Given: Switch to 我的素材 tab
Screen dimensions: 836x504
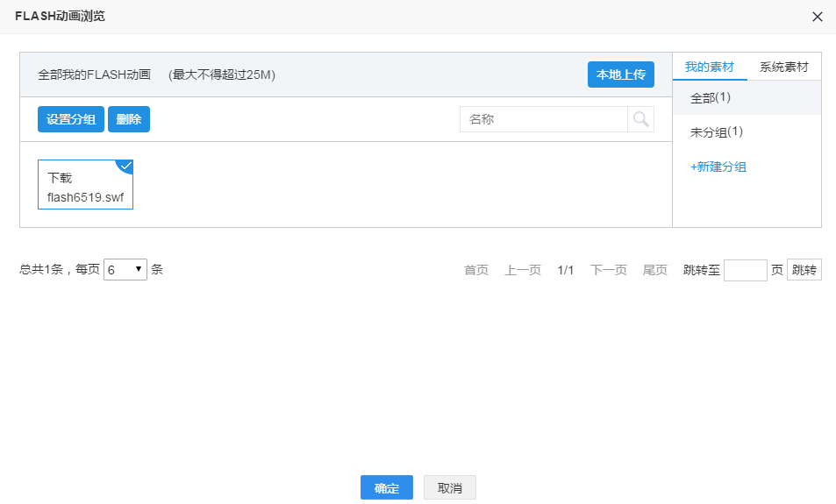Looking at the screenshot, I should click(710, 67).
